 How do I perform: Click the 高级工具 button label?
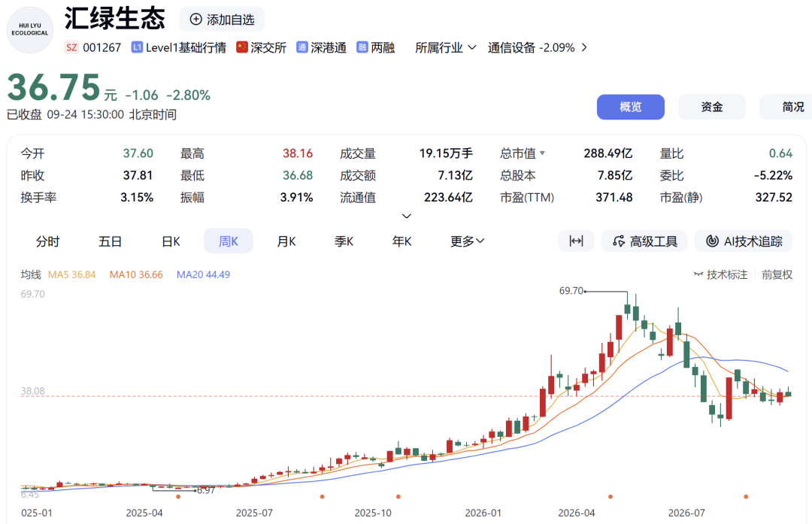(x=653, y=241)
